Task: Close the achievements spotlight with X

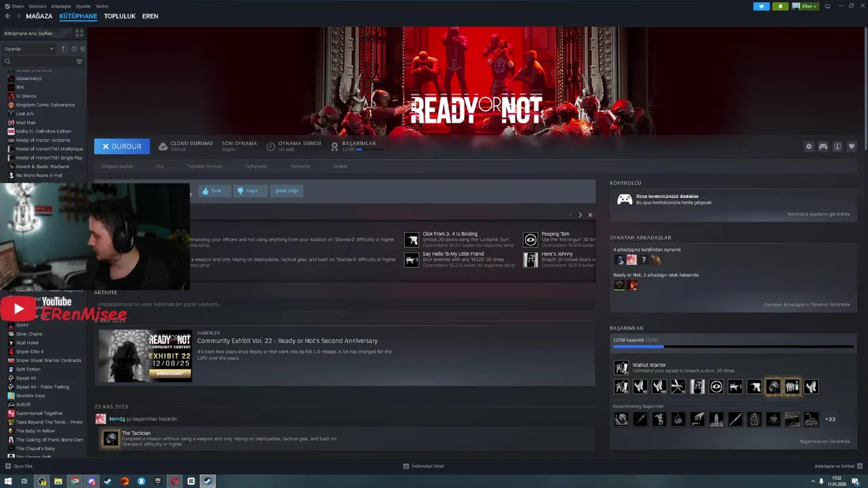Action: click(590, 215)
